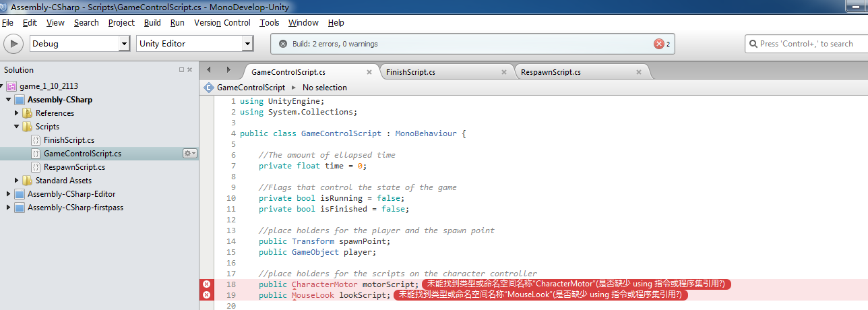Navigate forward with right arrow button
This screenshot has height=310, width=868.
pos(228,70)
